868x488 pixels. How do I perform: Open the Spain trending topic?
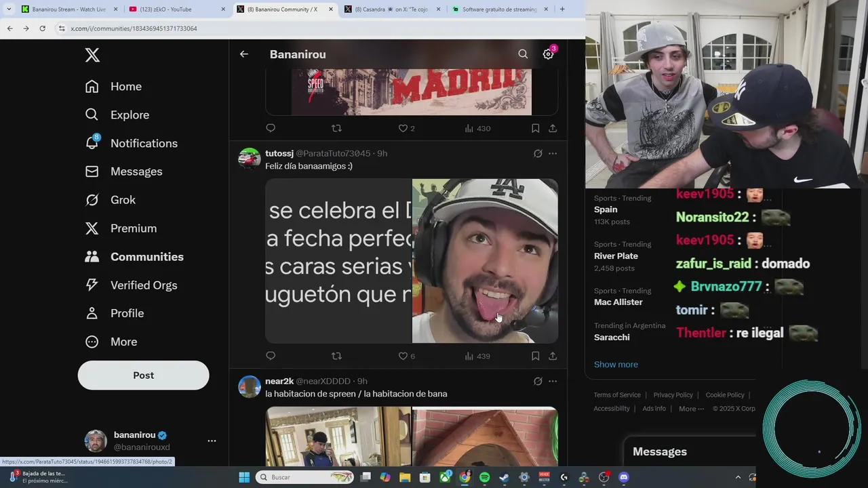point(606,210)
